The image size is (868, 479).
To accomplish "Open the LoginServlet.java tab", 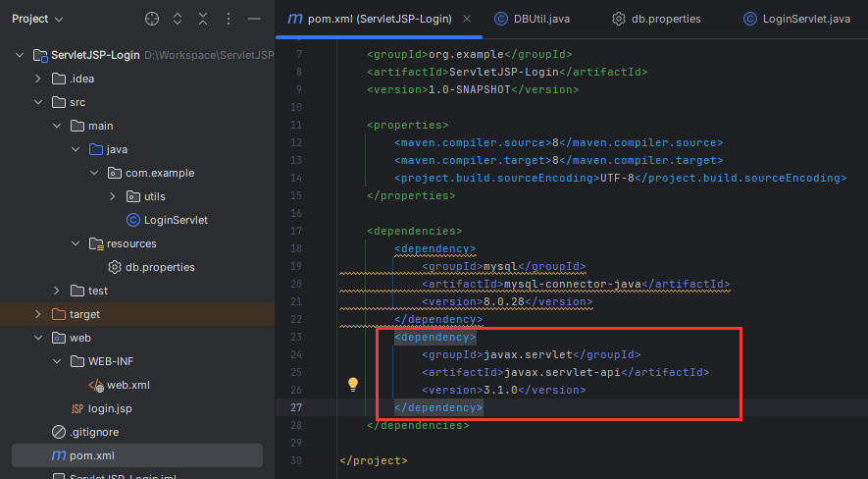I will (x=796, y=19).
